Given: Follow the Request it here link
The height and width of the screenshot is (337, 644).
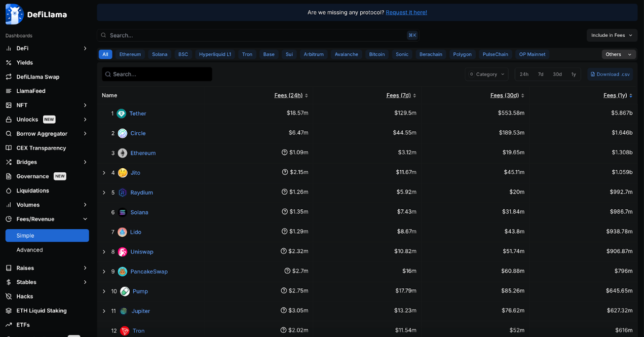Looking at the screenshot, I should coord(406,12).
